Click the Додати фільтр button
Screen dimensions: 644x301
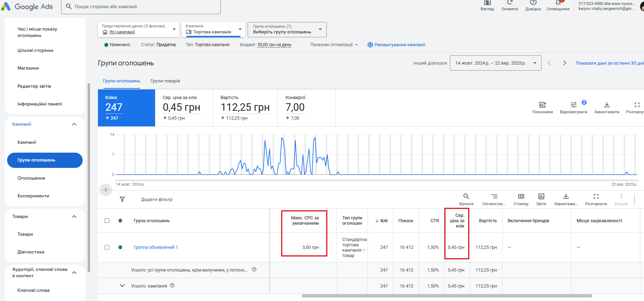[157, 199]
